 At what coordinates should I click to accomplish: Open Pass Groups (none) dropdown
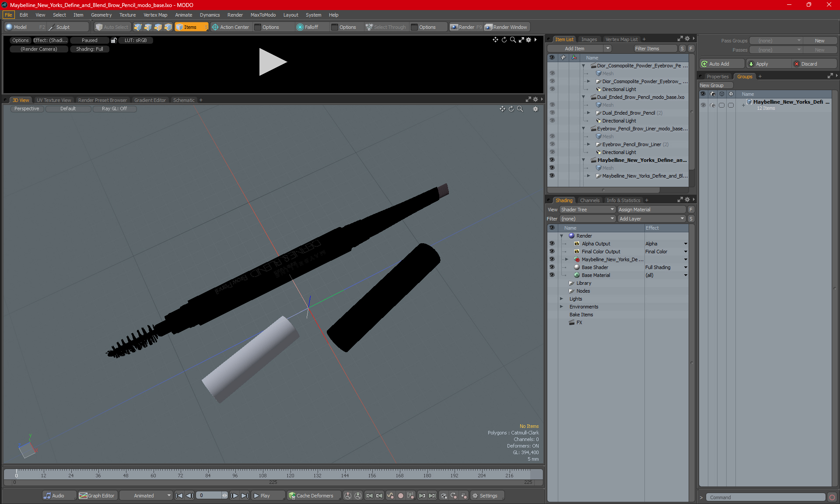tap(776, 41)
